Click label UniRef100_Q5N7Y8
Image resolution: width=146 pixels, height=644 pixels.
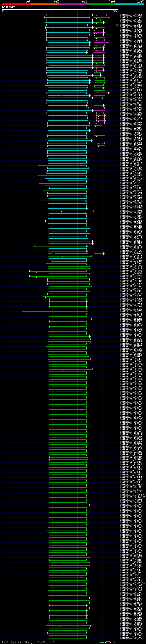[x=131, y=558]
